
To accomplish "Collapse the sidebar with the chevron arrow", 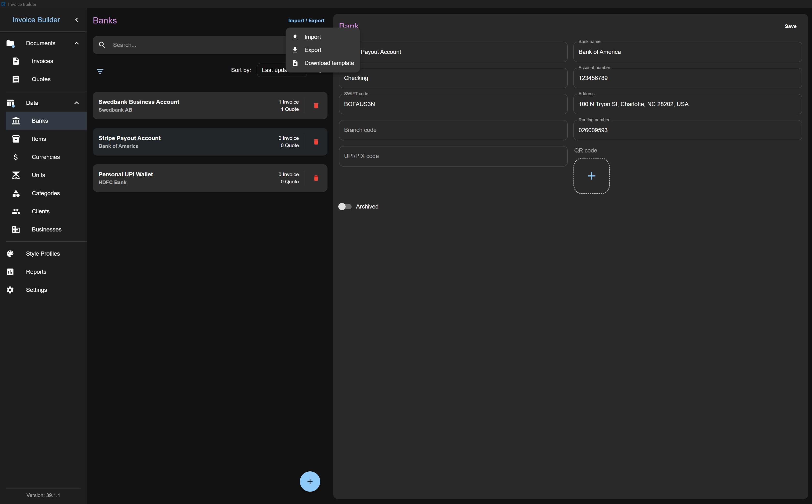I will pos(76,20).
